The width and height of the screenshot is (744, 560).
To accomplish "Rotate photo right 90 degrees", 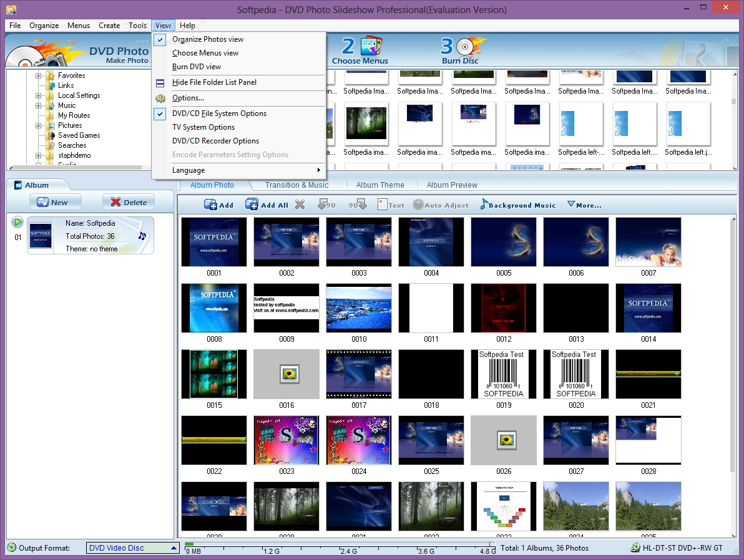I will pyautogui.click(x=357, y=205).
